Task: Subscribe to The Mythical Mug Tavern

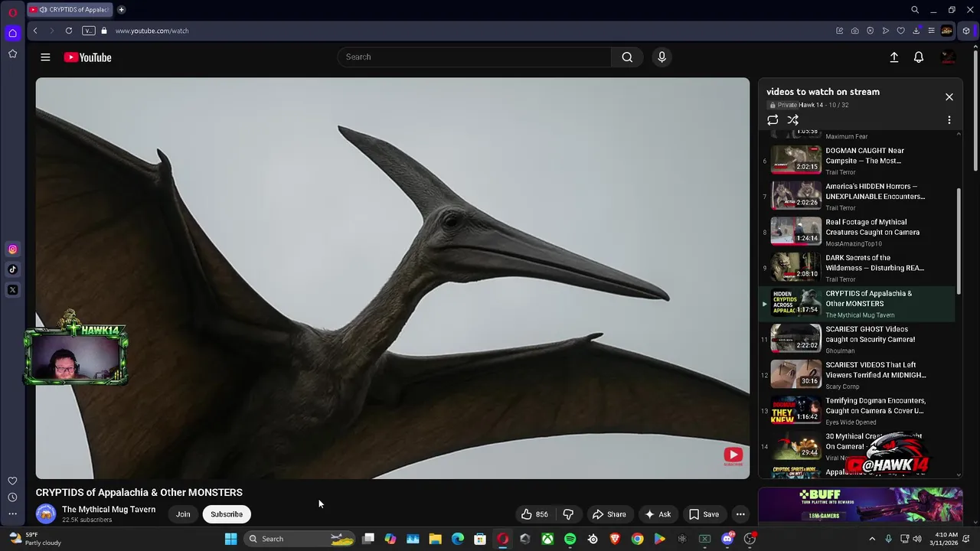Action: [227, 514]
